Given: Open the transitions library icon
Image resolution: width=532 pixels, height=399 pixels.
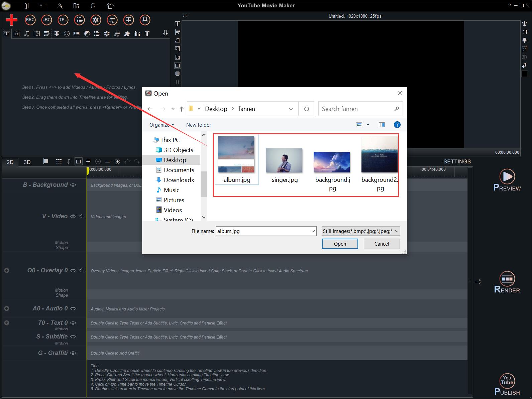Looking at the screenshot, I should coord(37,33).
